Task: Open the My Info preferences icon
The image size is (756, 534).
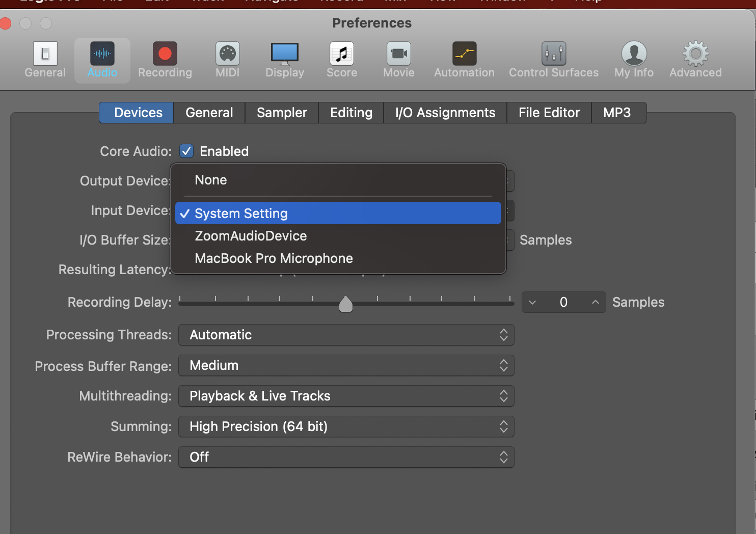Action: point(633,59)
